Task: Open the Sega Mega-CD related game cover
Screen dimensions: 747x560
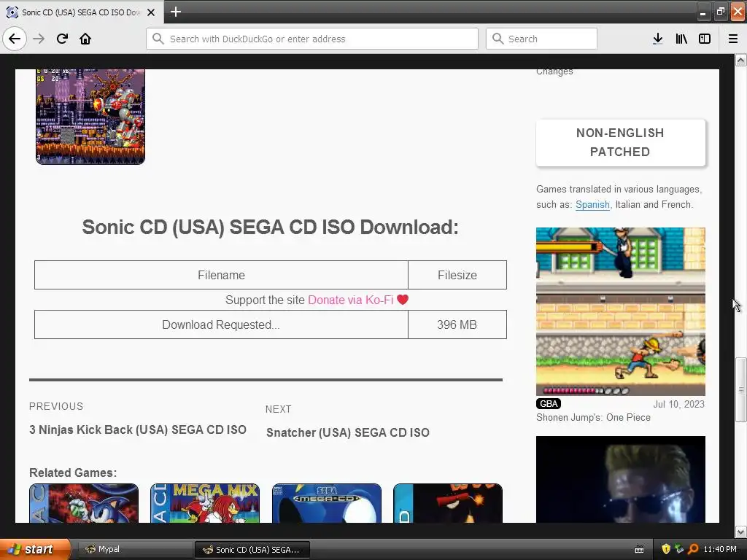Action: [327, 503]
